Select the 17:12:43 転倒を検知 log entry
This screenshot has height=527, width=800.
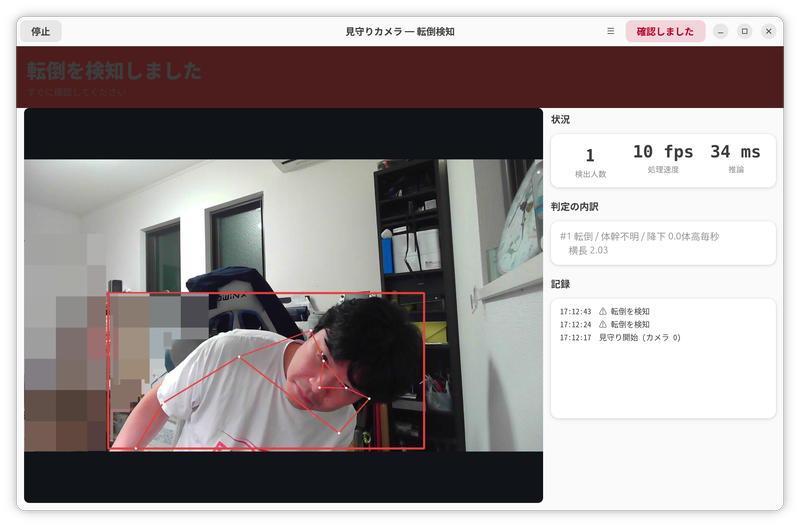tap(605, 311)
